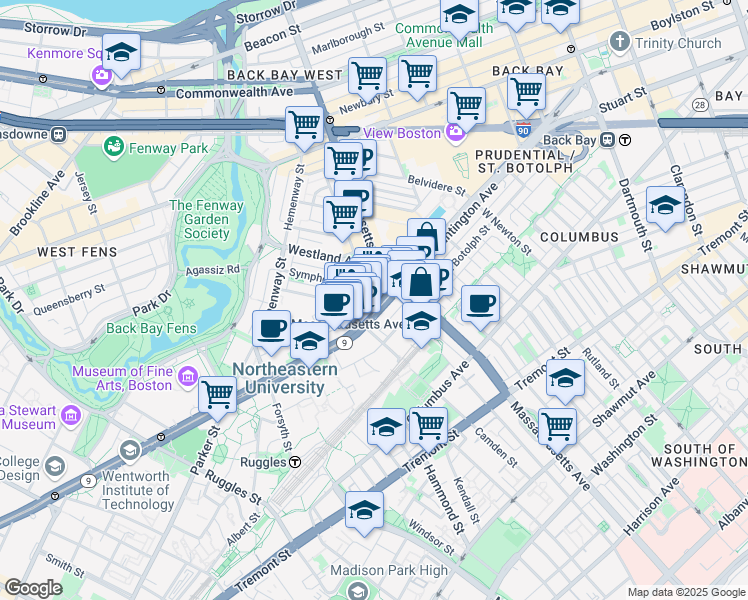The width and height of the screenshot is (748, 600).
Task: Click the Belvidere St street label
Action: click(436, 186)
